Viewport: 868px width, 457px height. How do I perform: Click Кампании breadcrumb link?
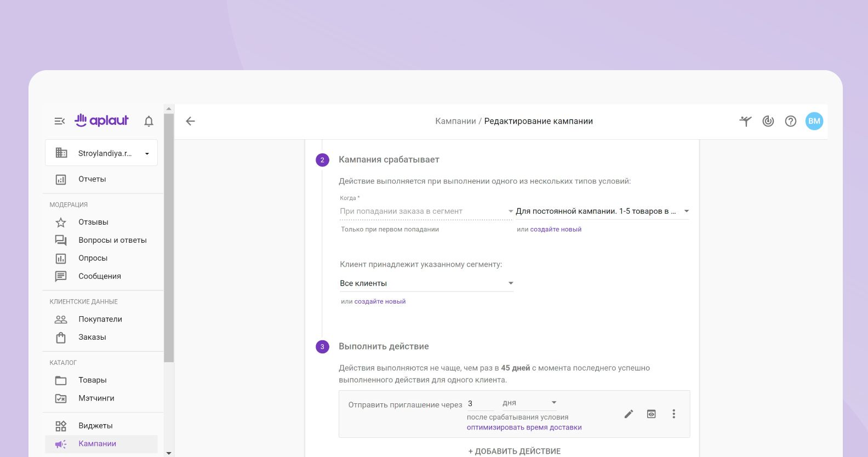(x=455, y=121)
